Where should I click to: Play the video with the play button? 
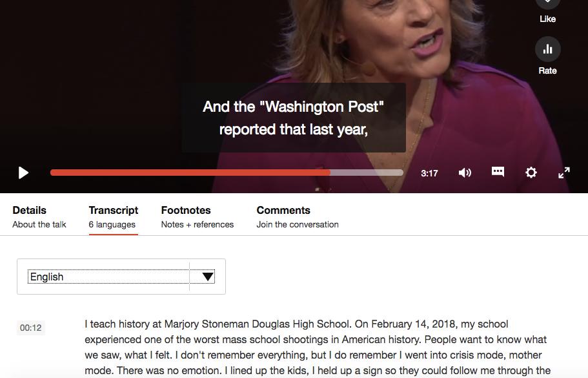[x=23, y=173]
